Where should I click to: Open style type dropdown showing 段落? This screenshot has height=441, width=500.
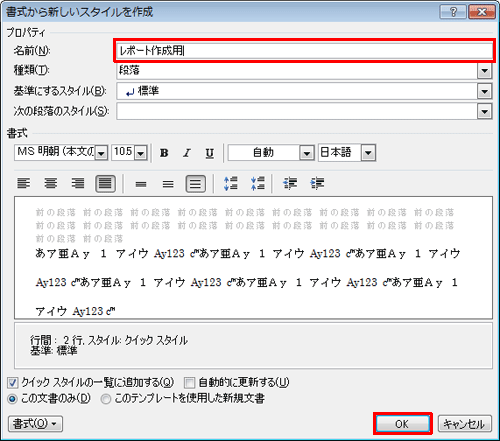tap(484, 71)
